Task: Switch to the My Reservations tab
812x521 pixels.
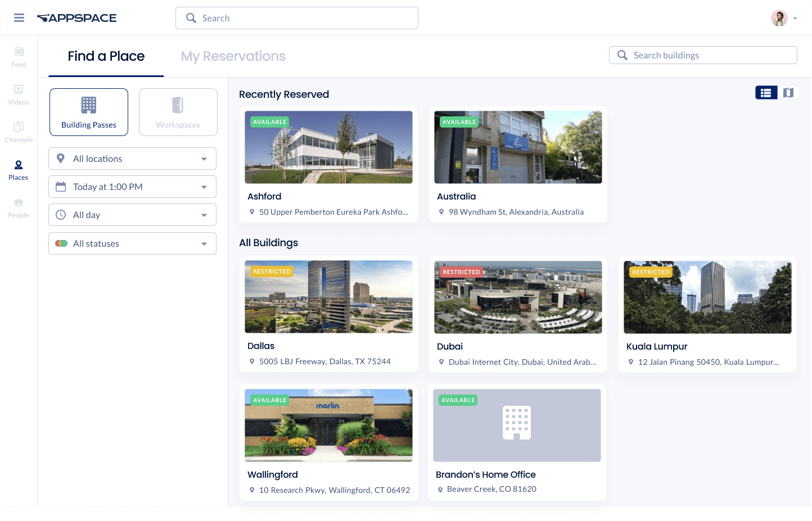Action: tap(233, 56)
